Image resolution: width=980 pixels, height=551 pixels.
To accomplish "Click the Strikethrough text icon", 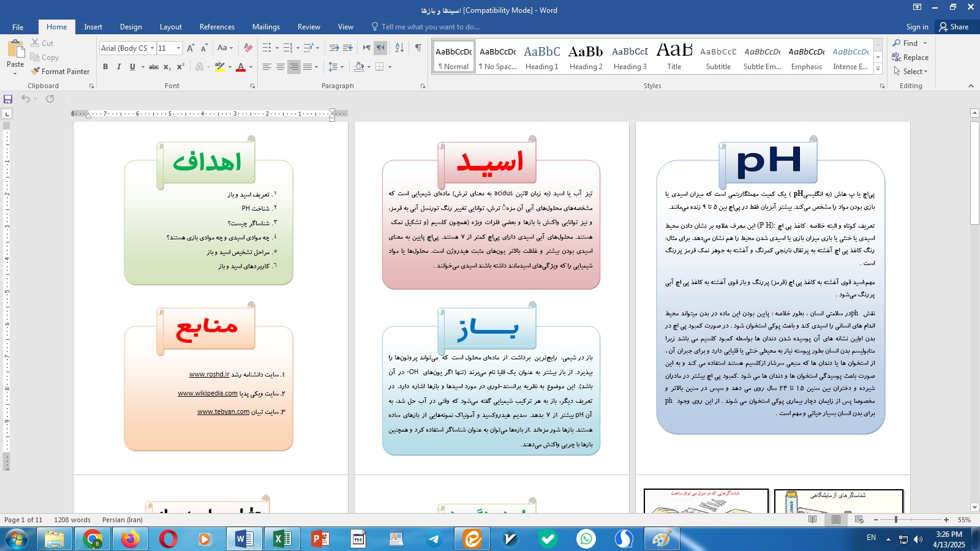I will click(x=154, y=67).
